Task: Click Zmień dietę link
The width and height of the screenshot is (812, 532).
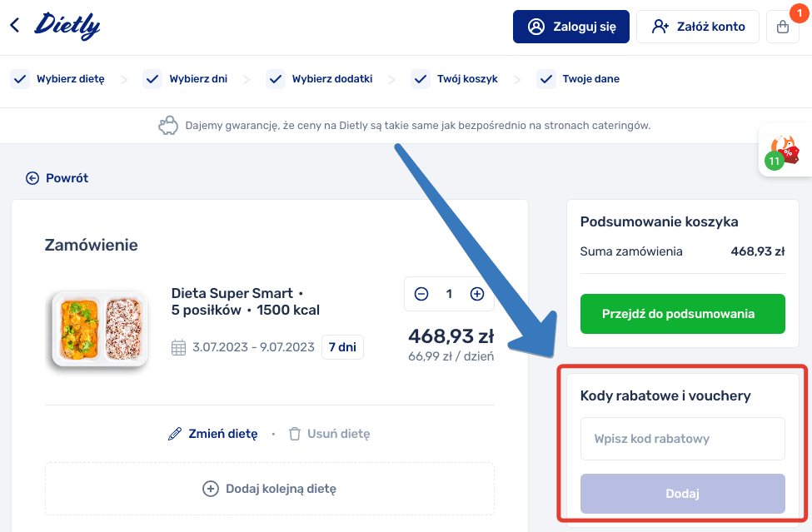Action: 213,434
